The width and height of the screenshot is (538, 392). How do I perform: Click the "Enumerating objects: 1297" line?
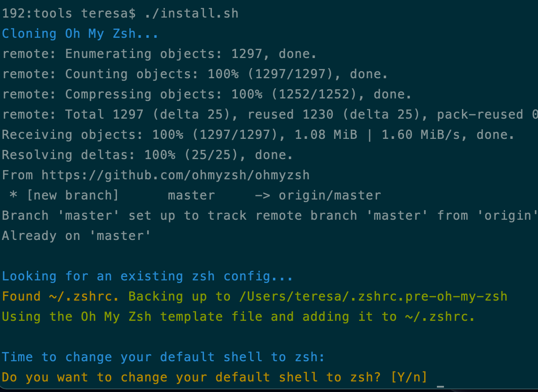tap(159, 54)
